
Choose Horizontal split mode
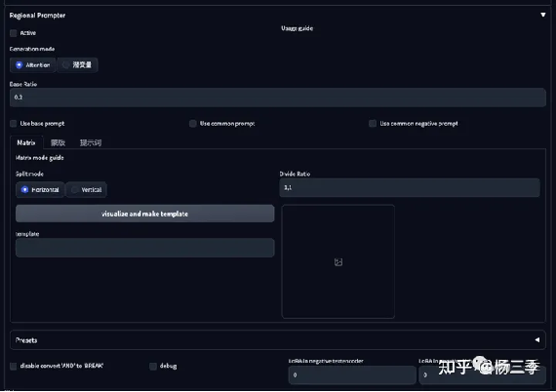point(40,190)
